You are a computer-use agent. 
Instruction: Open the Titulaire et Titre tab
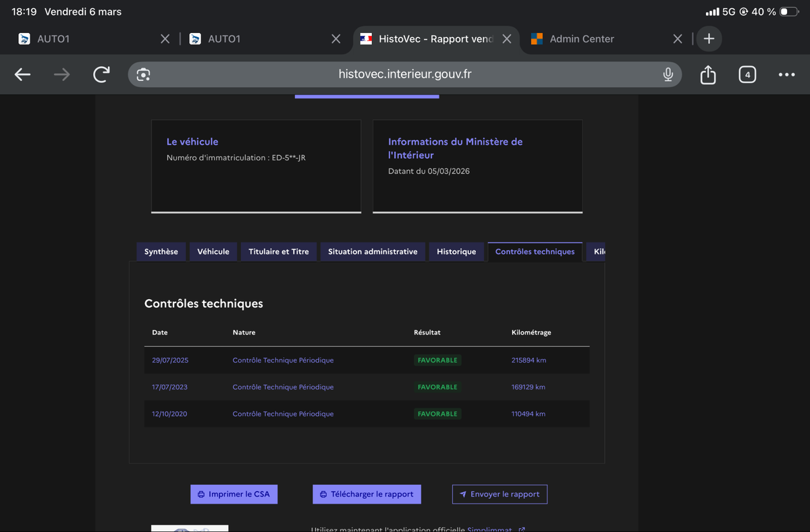279,252
